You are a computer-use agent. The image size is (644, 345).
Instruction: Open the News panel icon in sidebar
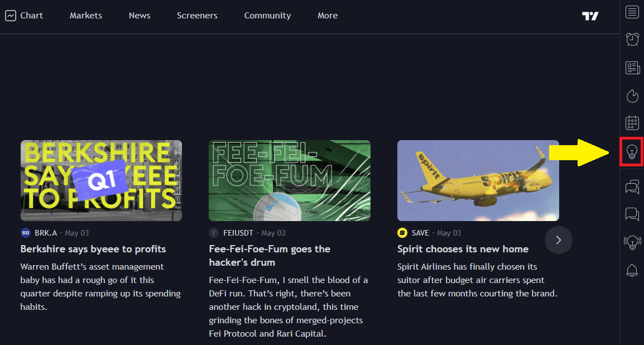tap(632, 68)
